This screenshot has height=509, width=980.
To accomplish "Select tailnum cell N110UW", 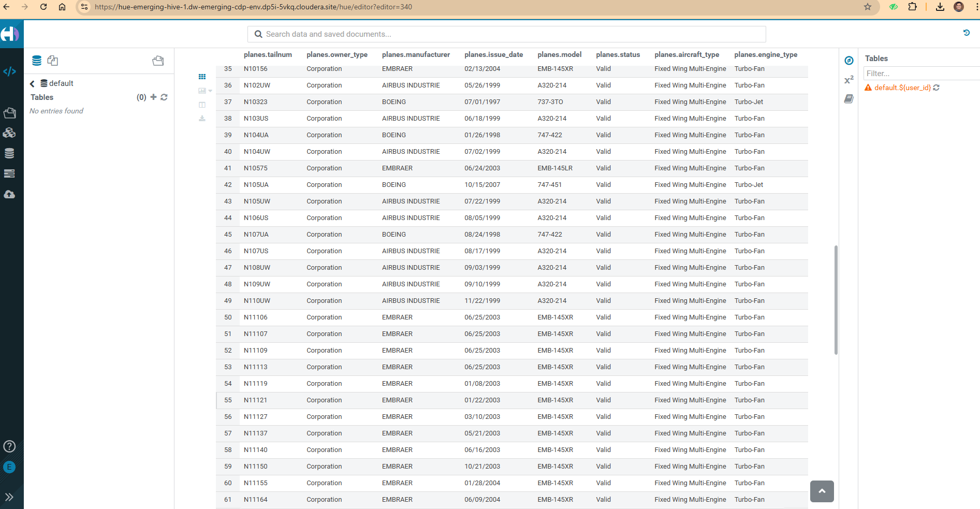I will click(x=257, y=301).
